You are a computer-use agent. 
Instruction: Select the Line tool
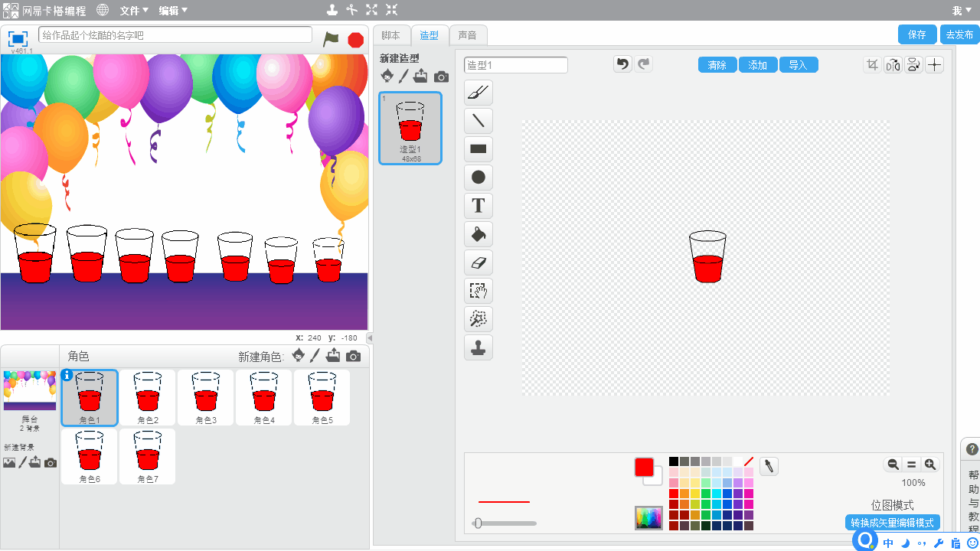point(479,121)
